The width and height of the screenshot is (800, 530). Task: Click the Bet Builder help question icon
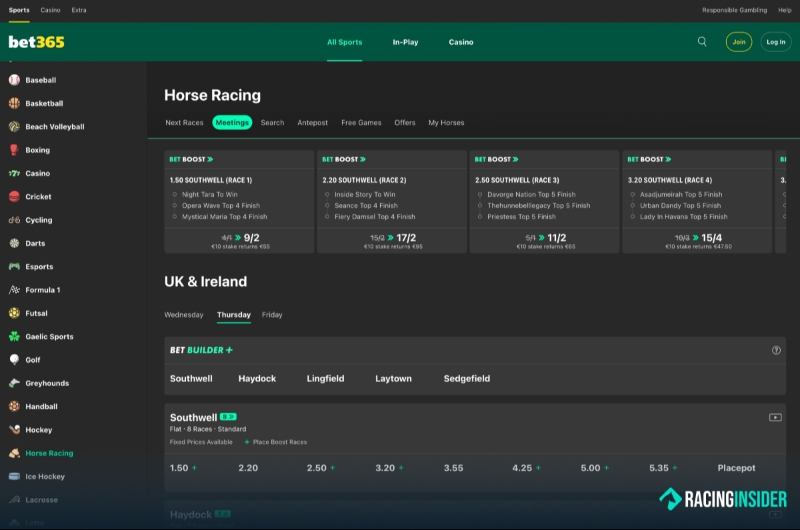click(776, 350)
